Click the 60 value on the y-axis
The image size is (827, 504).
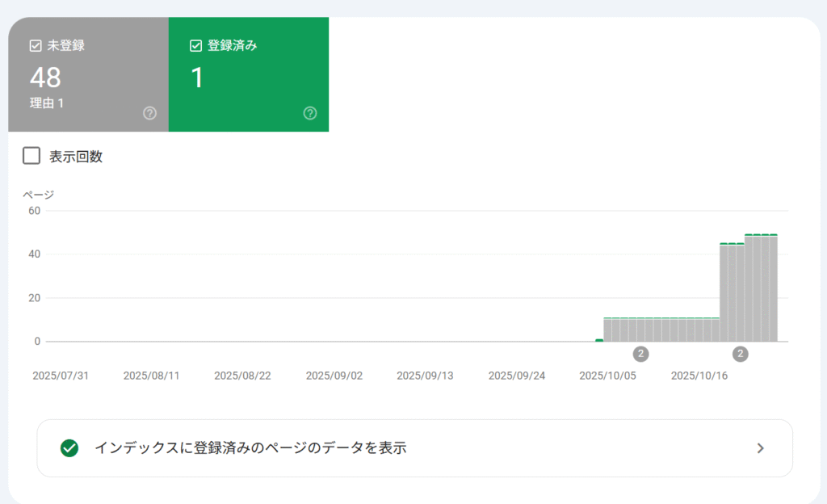point(34,211)
